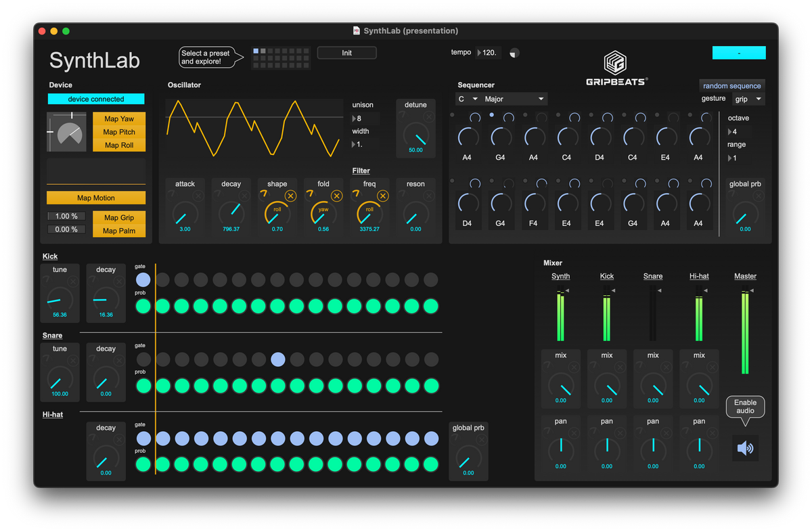Click the X icon on Kick pan in Mixer
This screenshot has height=532, width=812.
620,433
